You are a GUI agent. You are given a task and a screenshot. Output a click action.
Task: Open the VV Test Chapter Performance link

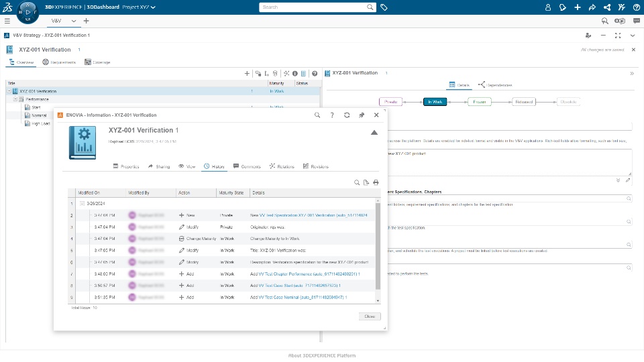pos(309,274)
